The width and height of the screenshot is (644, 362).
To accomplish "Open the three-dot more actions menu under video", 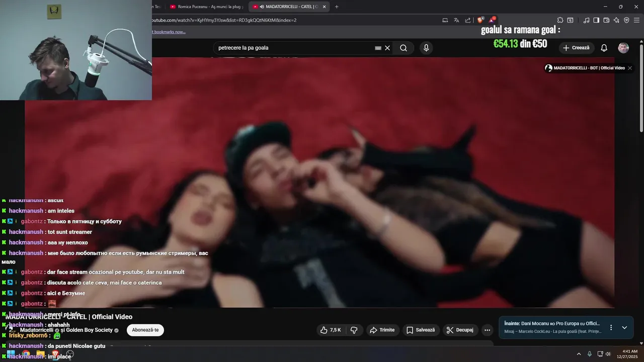I will (x=487, y=330).
